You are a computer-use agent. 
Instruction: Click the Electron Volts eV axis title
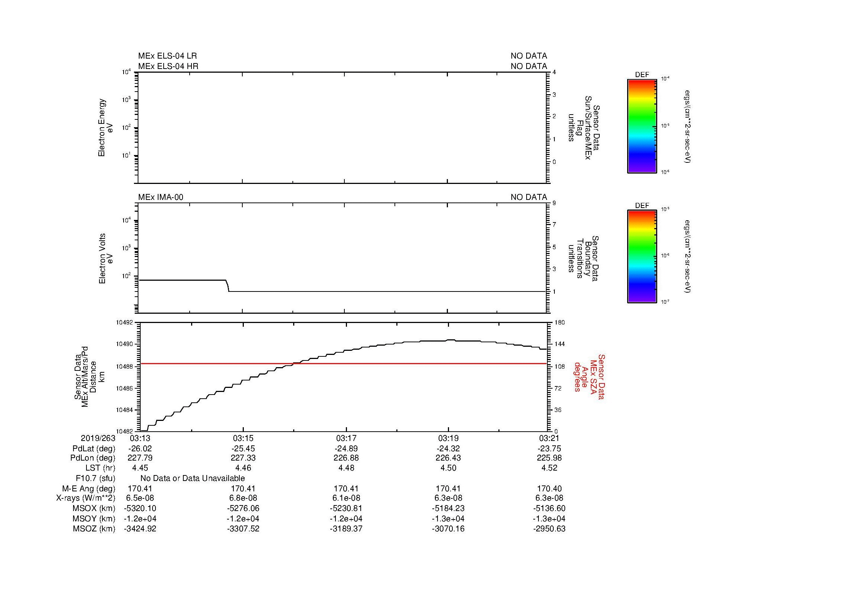coord(106,258)
